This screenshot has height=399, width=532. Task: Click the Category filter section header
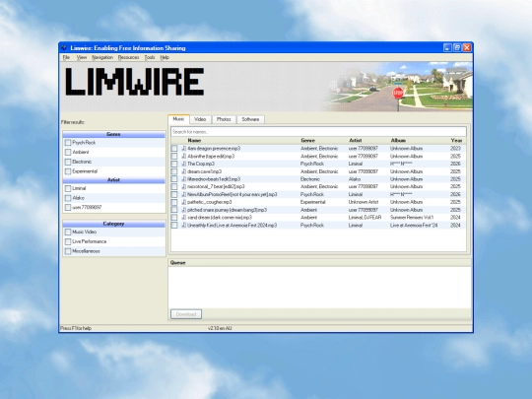pyautogui.click(x=113, y=224)
